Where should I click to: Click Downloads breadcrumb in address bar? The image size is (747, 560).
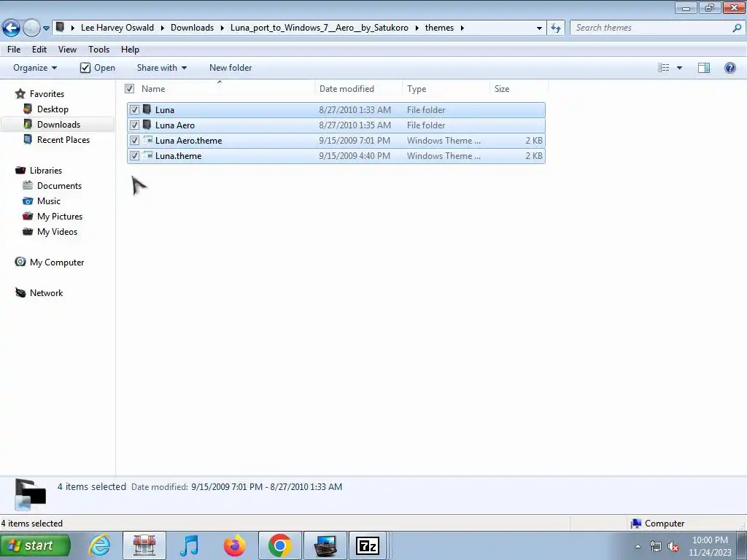click(x=192, y=28)
